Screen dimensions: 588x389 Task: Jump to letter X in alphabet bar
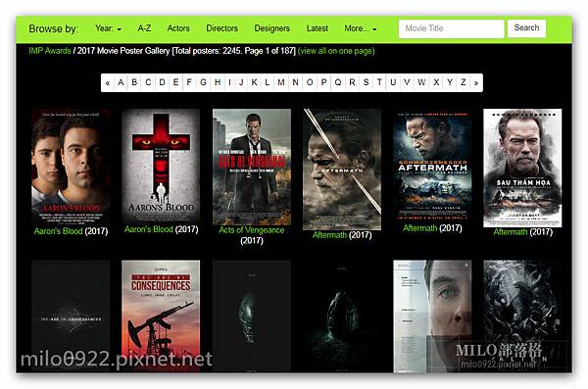click(436, 82)
